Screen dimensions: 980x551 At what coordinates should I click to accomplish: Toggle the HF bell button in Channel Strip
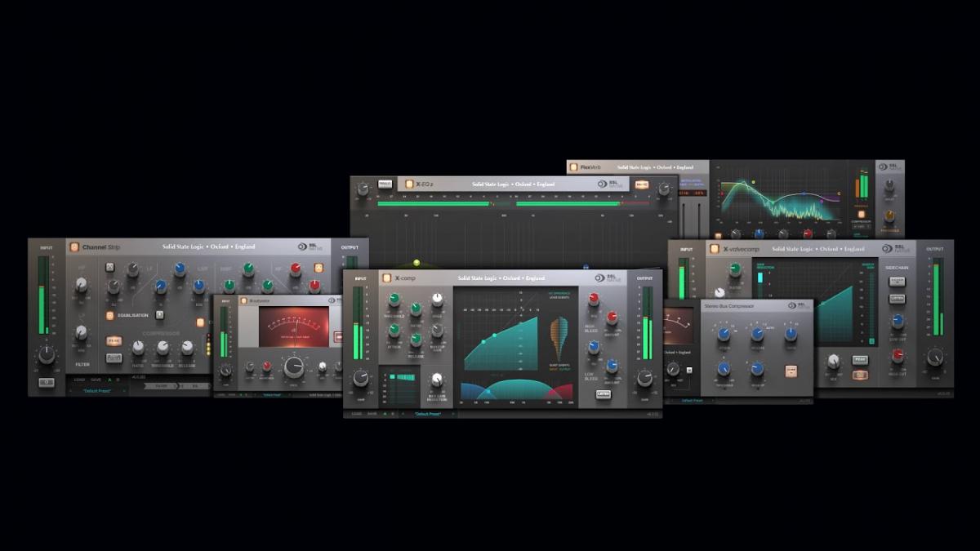pyautogui.click(x=318, y=266)
